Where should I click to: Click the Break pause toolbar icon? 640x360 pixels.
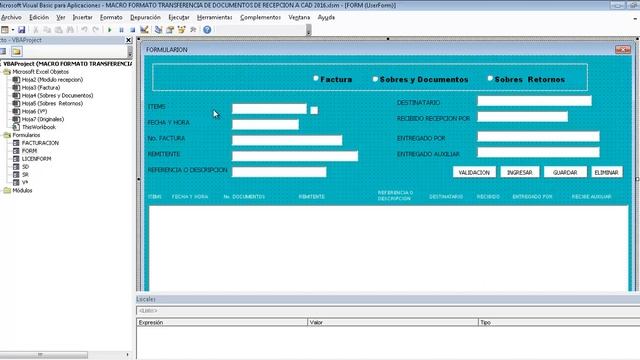pos(121,30)
